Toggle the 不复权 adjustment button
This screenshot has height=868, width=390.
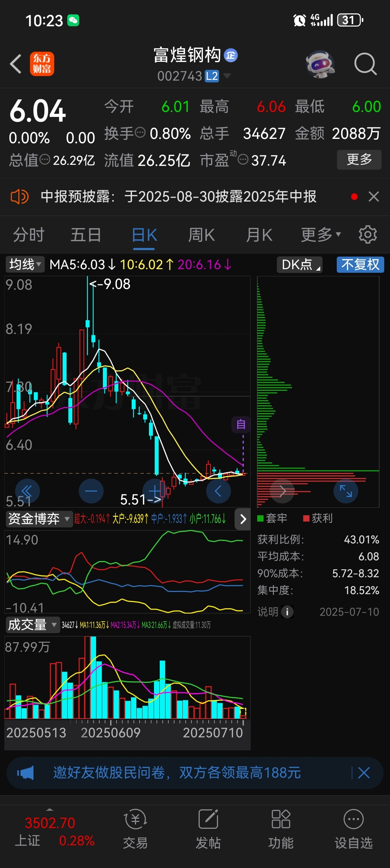(360, 265)
